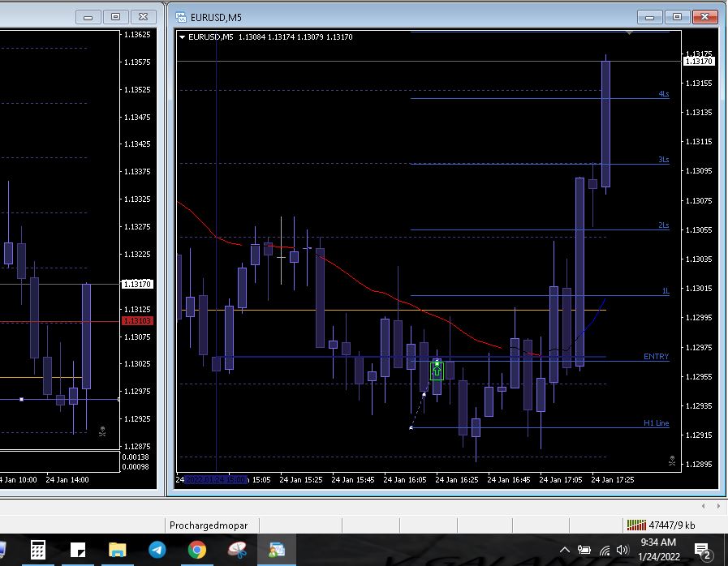Click the chart shift triangle marker at top
728x566 pixels.
(629, 33)
